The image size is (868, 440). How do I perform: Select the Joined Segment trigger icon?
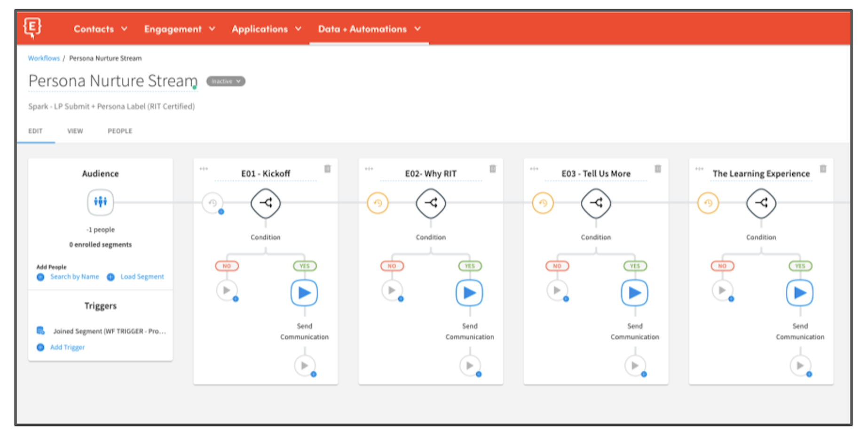(x=40, y=330)
